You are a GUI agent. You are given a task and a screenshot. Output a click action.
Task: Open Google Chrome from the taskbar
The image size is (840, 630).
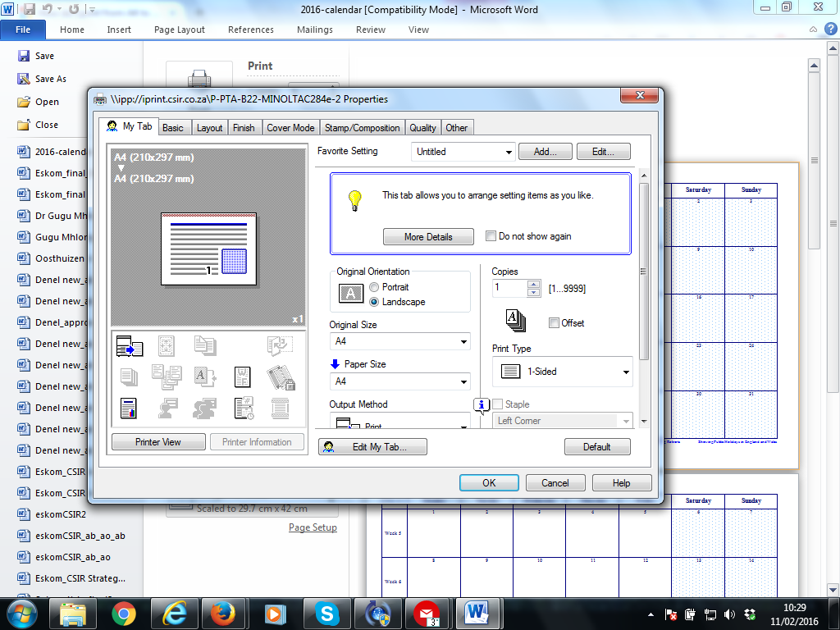click(x=124, y=614)
